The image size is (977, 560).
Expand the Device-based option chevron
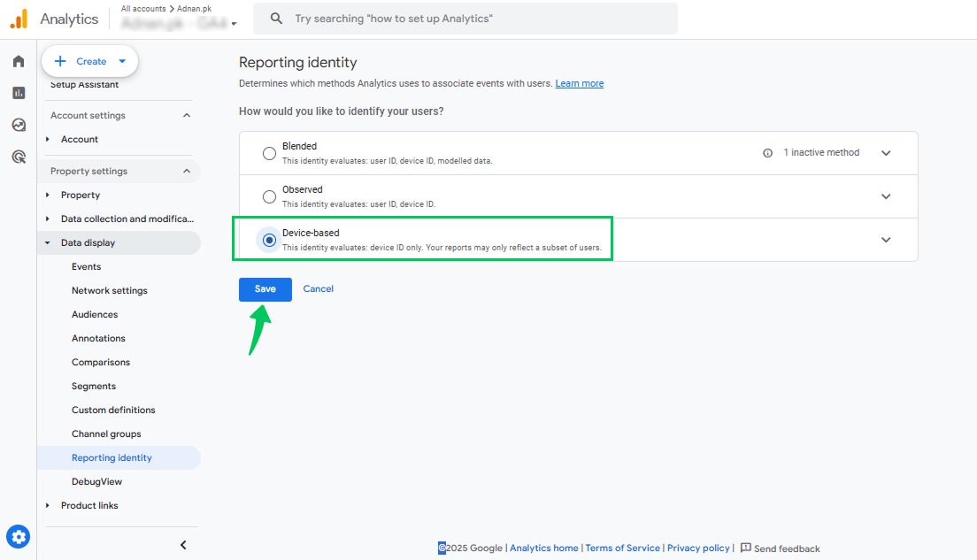pyautogui.click(x=886, y=240)
